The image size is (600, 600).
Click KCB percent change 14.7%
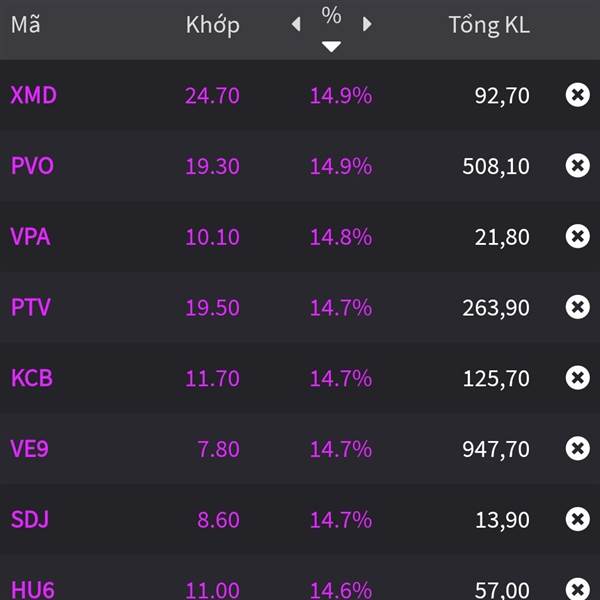tap(340, 378)
